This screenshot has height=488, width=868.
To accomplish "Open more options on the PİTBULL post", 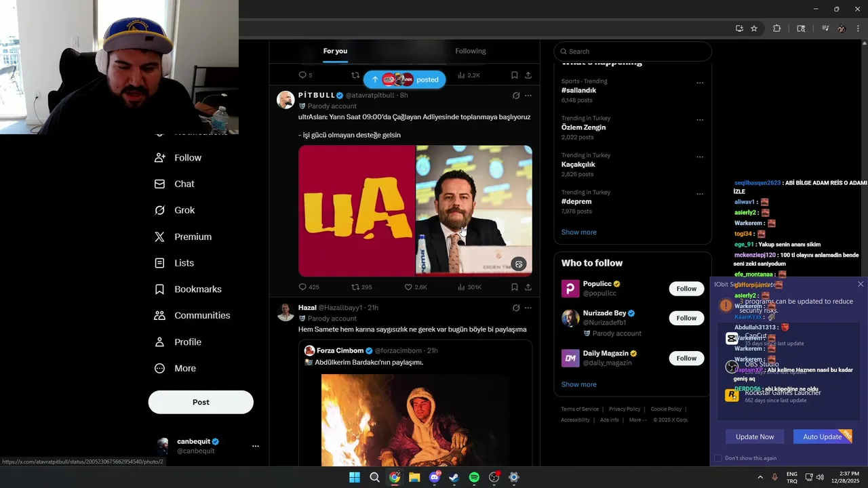I will point(528,96).
